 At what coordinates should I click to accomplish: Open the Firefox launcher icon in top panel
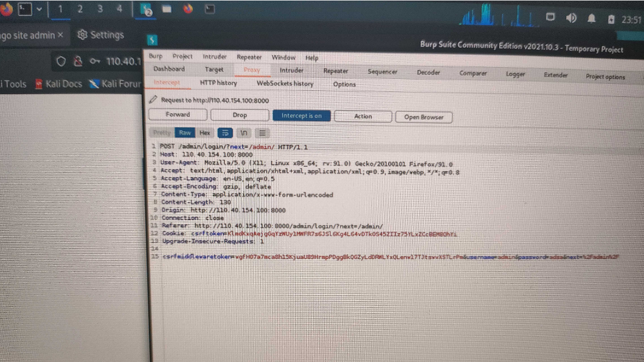(5, 9)
